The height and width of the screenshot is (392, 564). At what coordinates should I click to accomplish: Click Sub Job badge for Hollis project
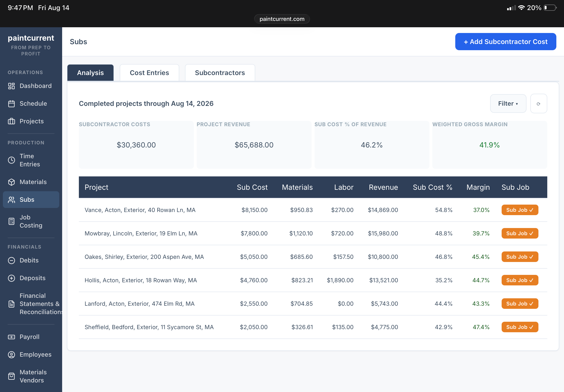tap(520, 280)
